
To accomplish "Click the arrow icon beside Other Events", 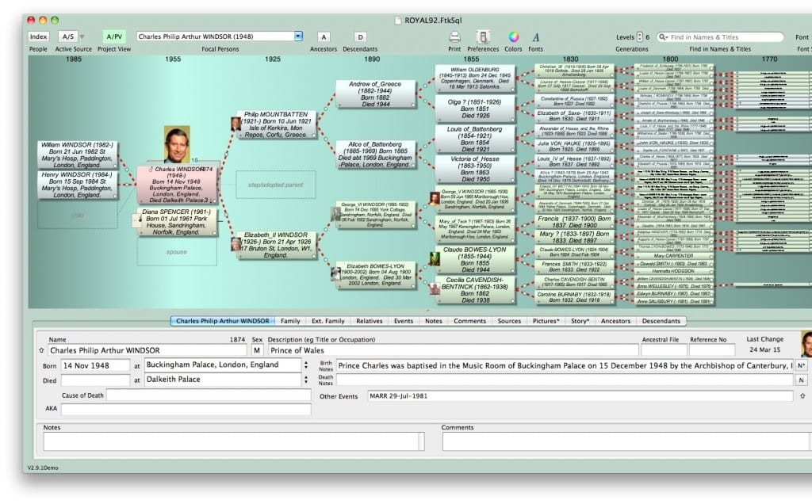I will coord(802,396).
